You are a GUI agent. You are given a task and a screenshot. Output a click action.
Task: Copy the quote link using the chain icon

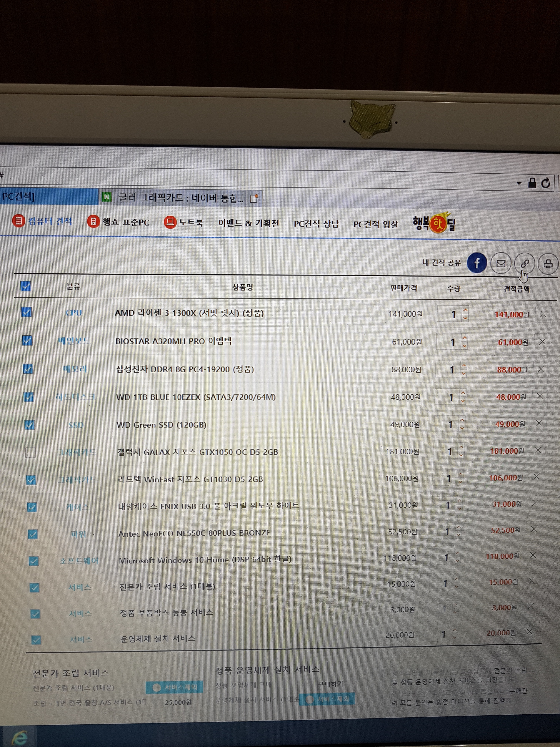(525, 263)
